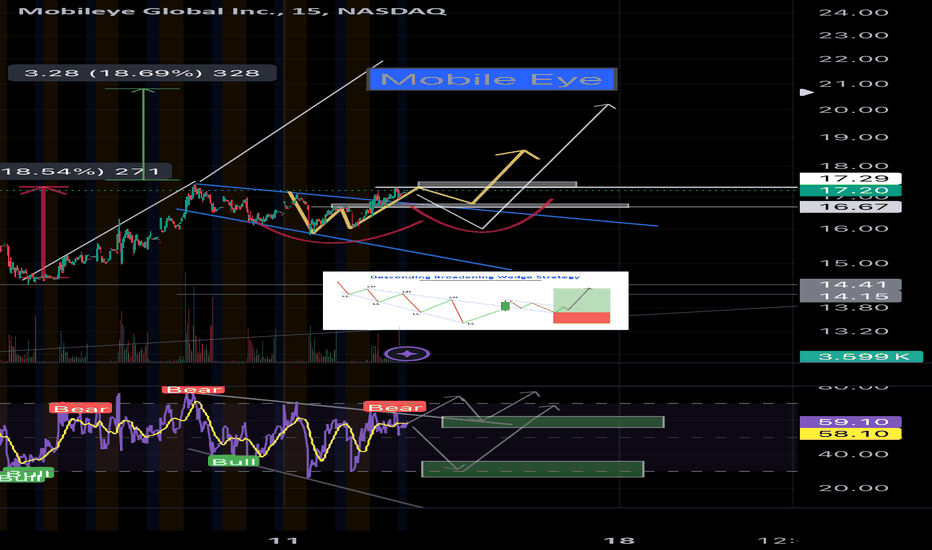Select the 16.67 price level label
This screenshot has height=550, width=932.
click(x=850, y=207)
